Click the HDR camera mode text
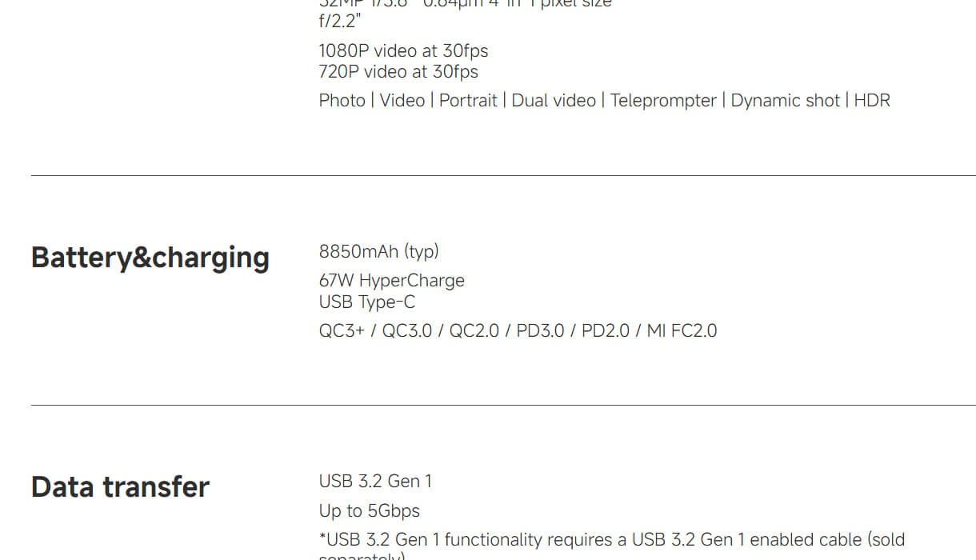Screen dimensions: 976x560 point(872,100)
